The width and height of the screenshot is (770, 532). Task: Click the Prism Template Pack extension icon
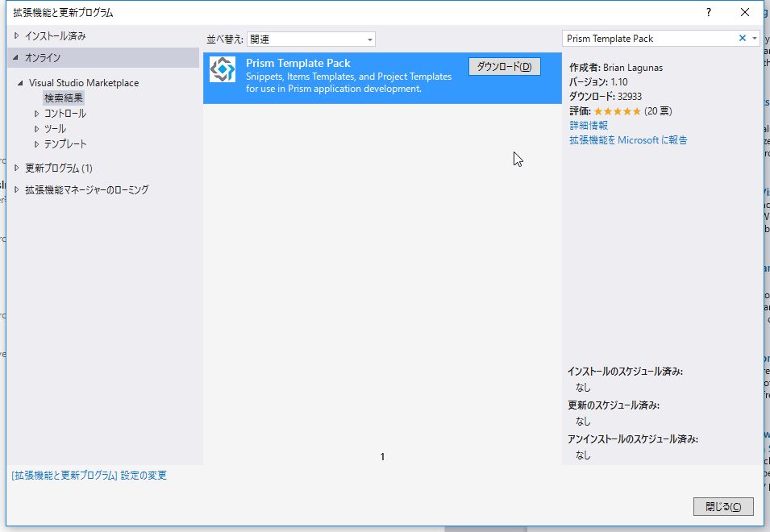tap(222, 70)
